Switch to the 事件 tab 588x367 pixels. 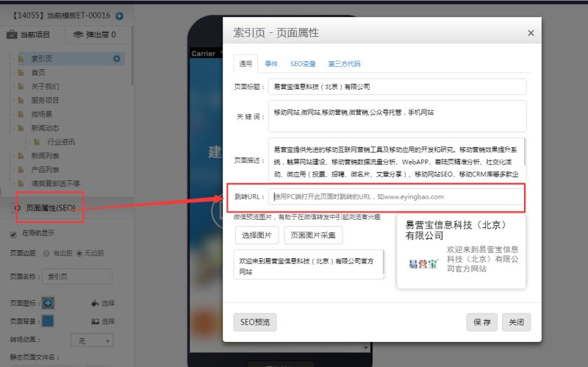271,64
